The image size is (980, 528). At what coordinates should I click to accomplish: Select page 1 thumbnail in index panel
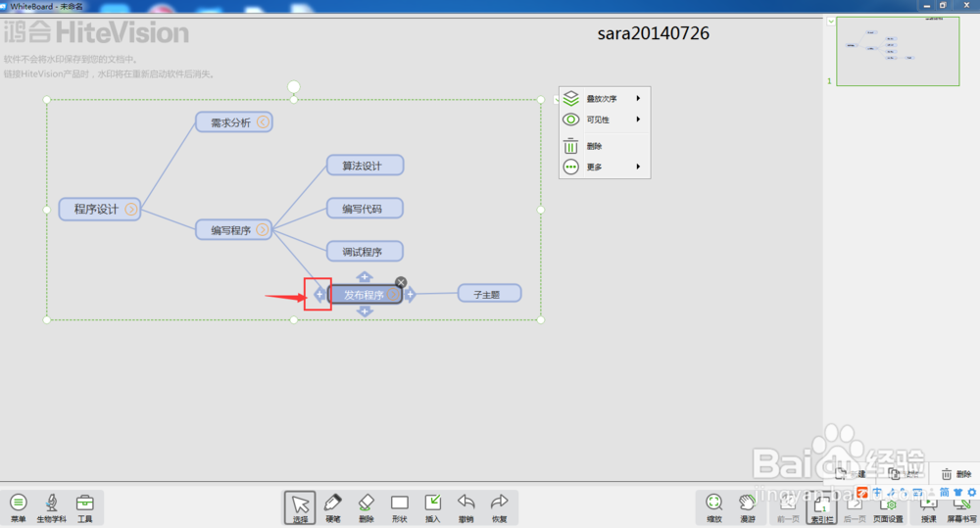(x=898, y=51)
